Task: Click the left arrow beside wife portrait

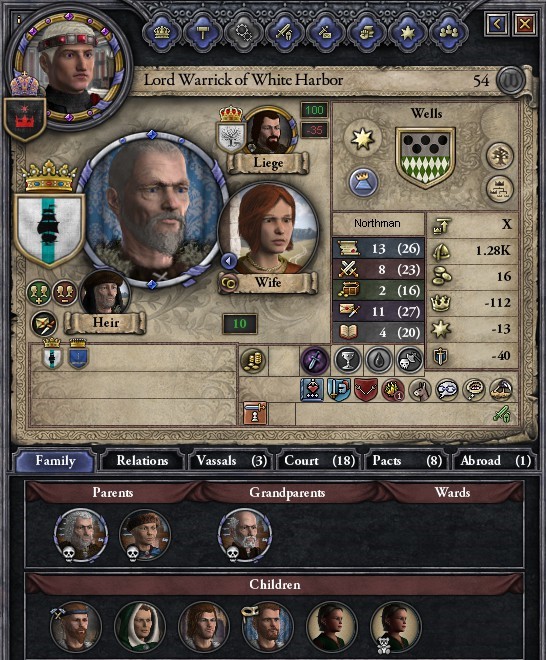Action: coord(229,261)
